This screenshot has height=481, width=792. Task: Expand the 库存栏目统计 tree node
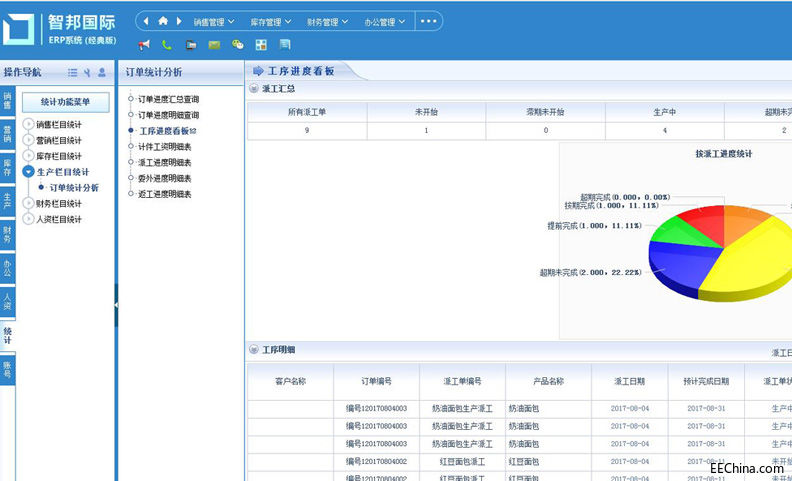coord(28,156)
